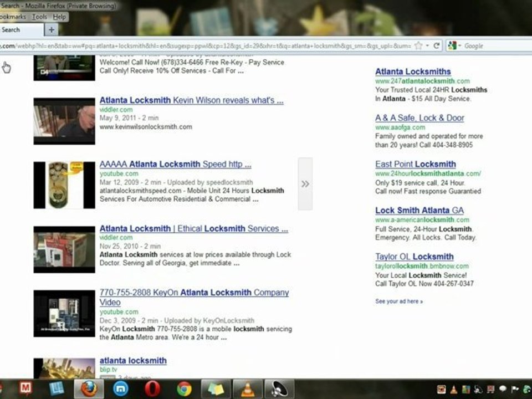Open the blue book icon in the taskbar

pos(57,389)
